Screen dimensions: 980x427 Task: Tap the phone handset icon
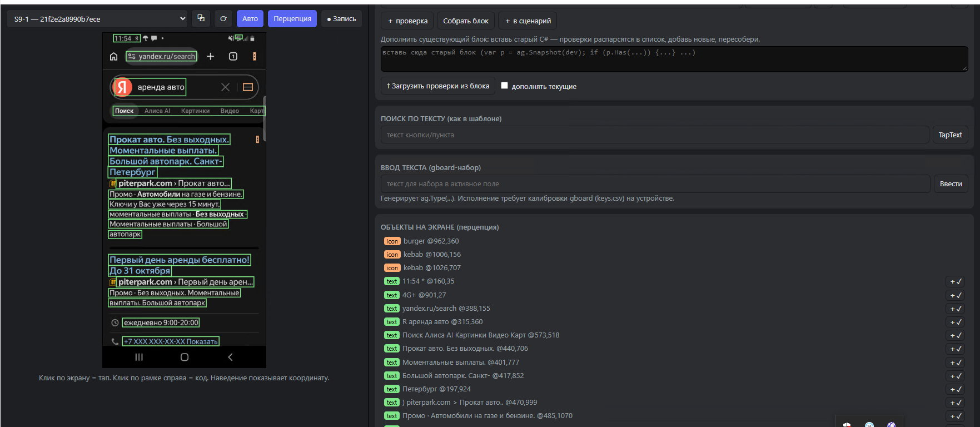pyautogui.click(x=115, y=341)
